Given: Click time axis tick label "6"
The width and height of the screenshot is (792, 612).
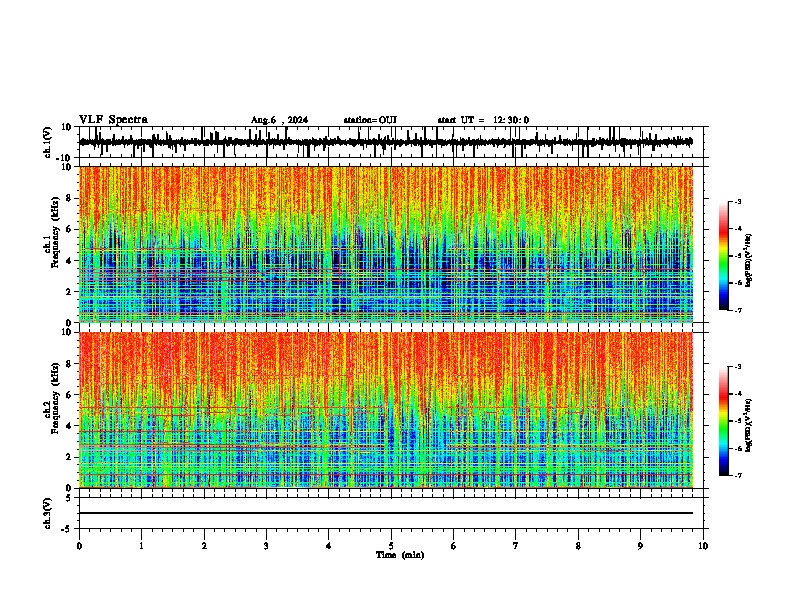Looking at the screenshot, I should [454, 546].
